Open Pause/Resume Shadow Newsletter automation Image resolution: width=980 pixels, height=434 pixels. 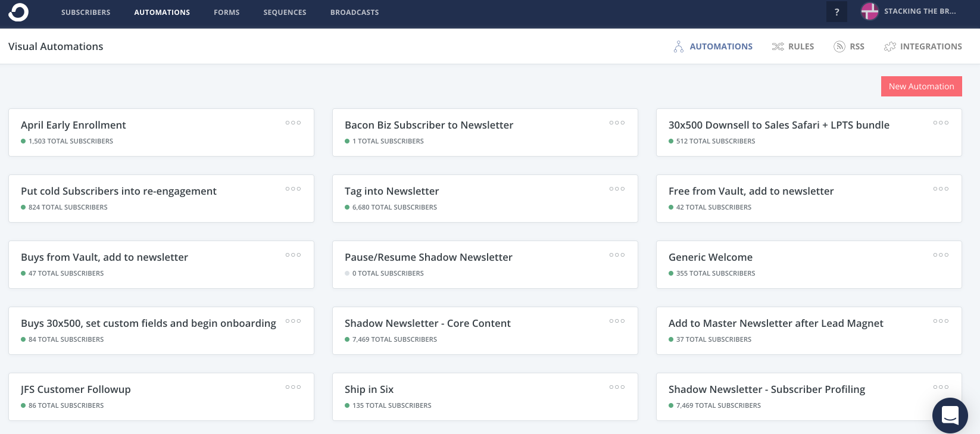point(428,257)
